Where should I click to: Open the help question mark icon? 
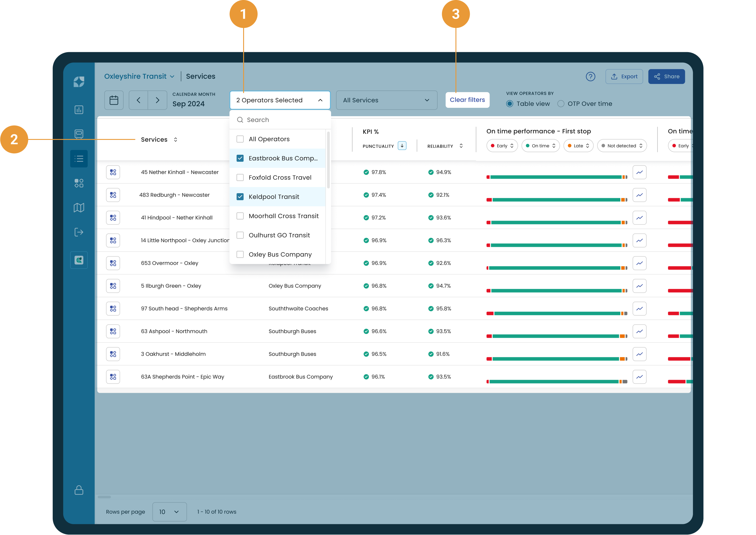click(x=590, y=76)
